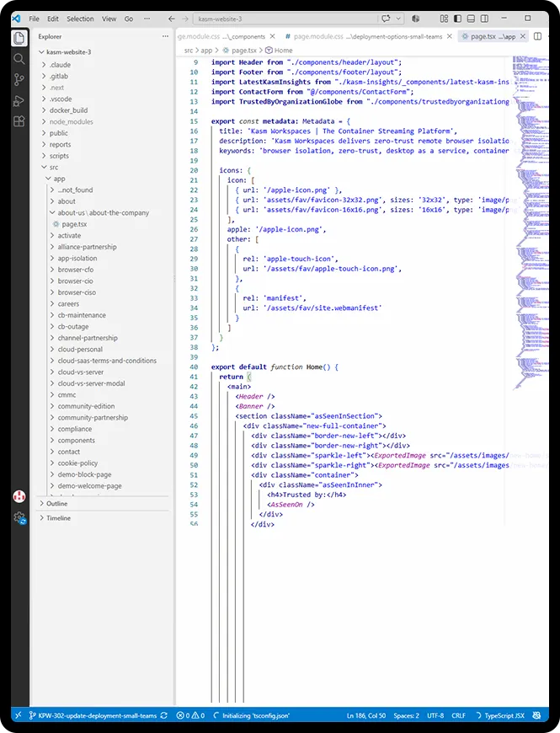Image resolution: width=560 pixels, height=733 pixels.
Task: Synchronize changes icon next to branch name
Action: coord(164,715)
